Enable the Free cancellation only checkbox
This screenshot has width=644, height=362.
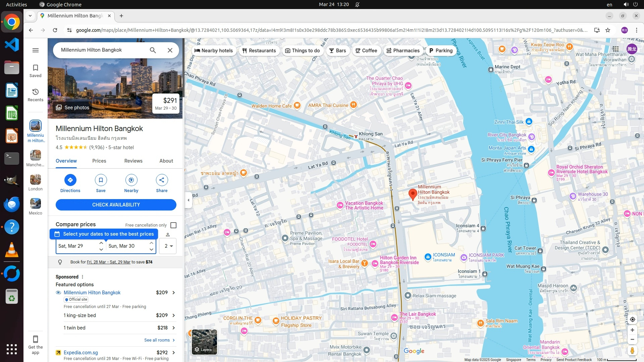(x=173, y=225)
